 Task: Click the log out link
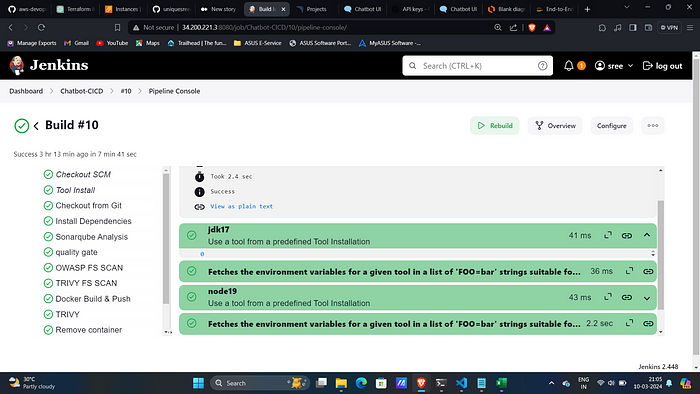point(662,66)
